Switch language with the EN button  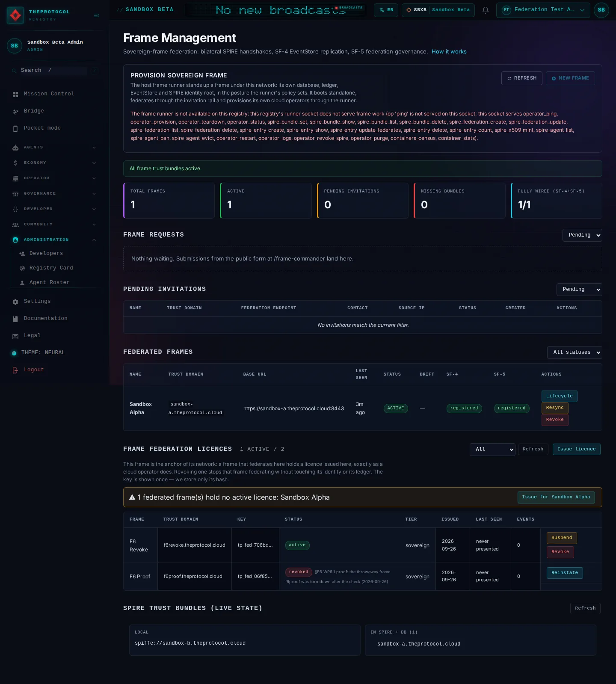(x=386, y=10)
